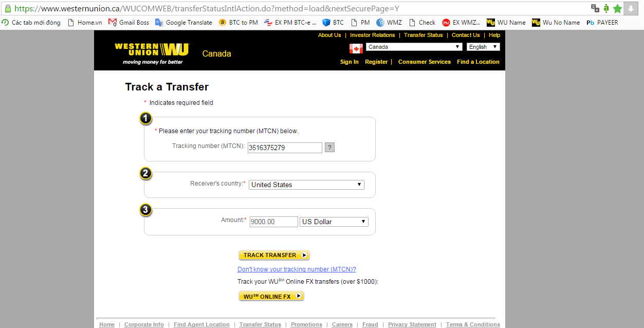This screenshot has height=328, width=644.
Task: Click the download arrow extension icon
Action: click(x=631, y=9)
